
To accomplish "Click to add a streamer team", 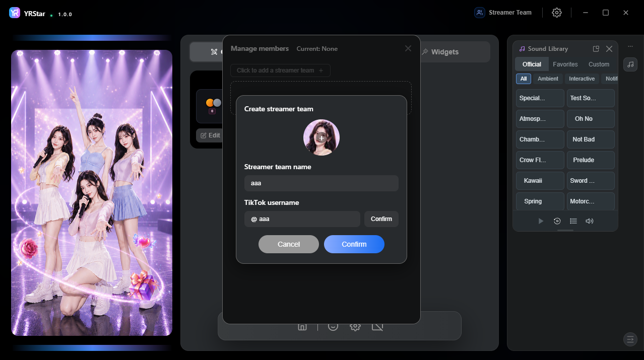I will [280, 70].
